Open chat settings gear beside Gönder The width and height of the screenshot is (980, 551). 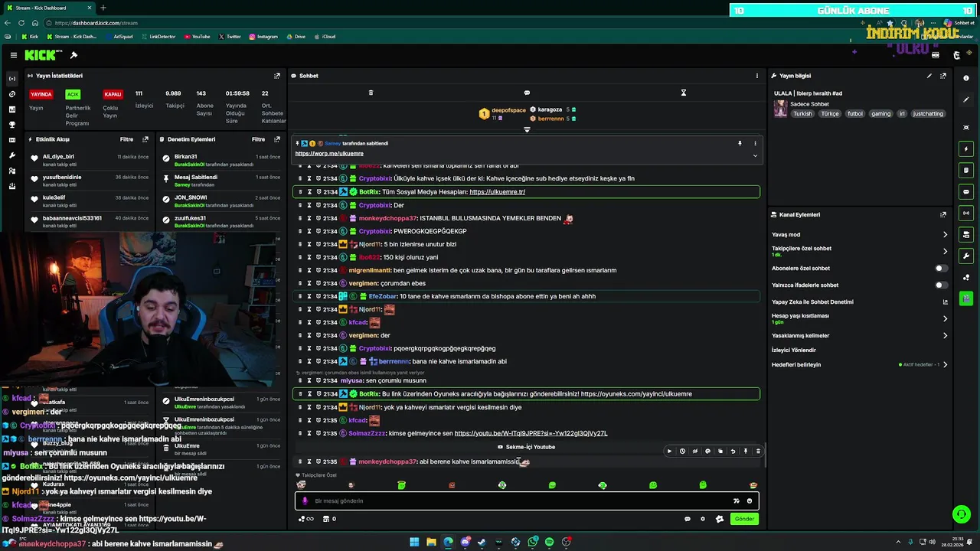pos(703,519)
